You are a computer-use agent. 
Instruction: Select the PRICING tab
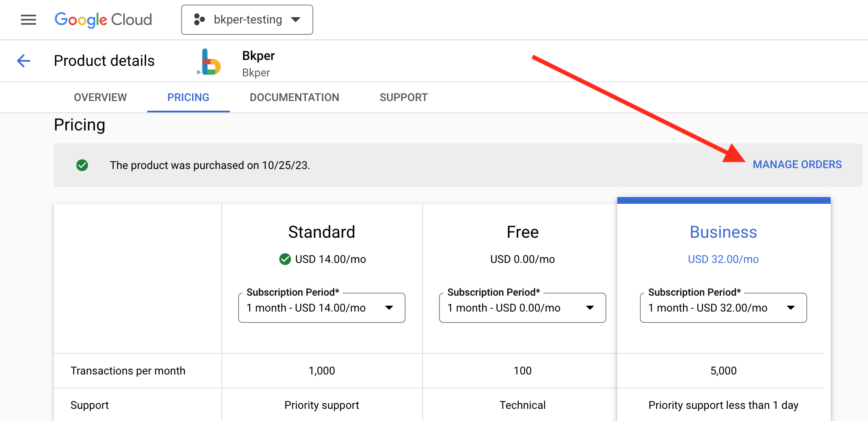click(188, 97)
